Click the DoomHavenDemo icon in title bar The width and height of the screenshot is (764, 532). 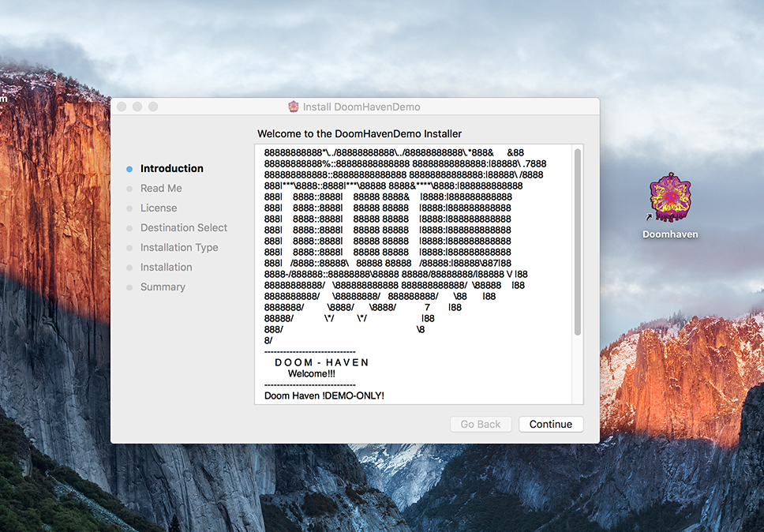click(x=294, y=107)
